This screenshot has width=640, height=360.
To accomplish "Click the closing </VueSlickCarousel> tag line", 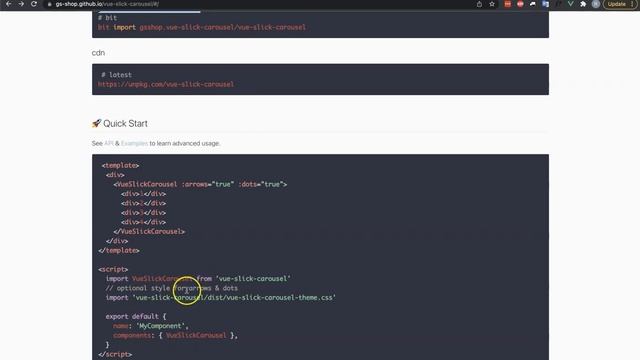I will click(x=149, y=231).
